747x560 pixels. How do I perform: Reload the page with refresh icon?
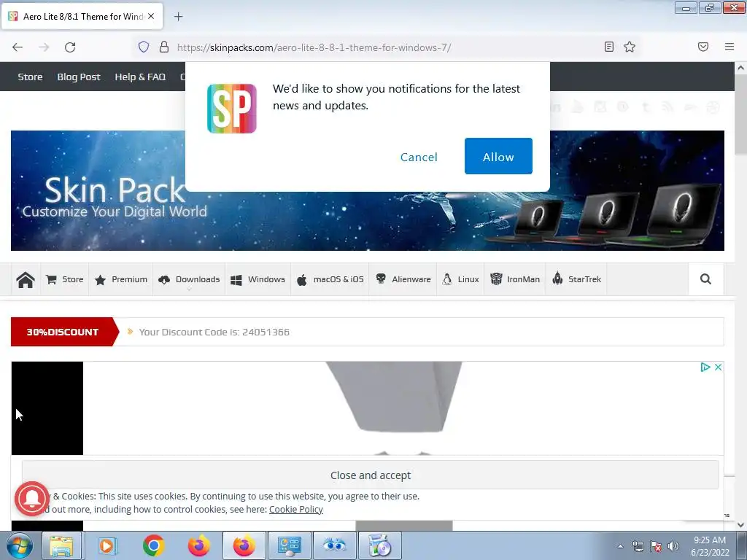(70, 47)
